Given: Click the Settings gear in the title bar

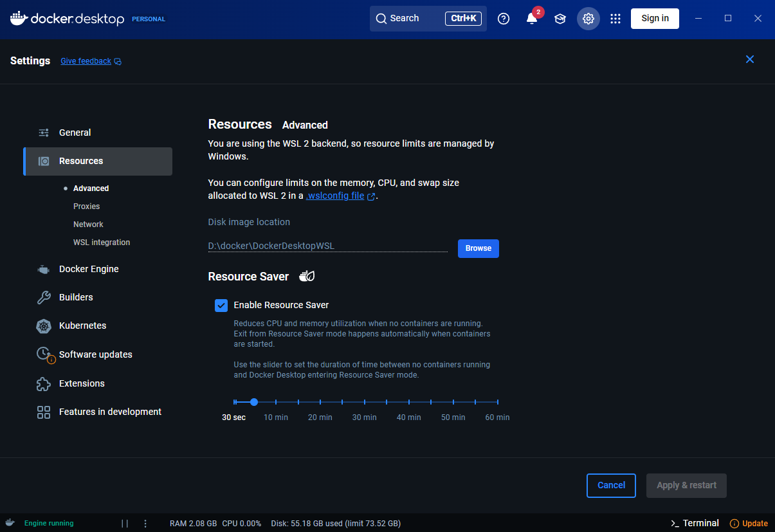Looking at the screenshot, I should (x=588, y=19).
